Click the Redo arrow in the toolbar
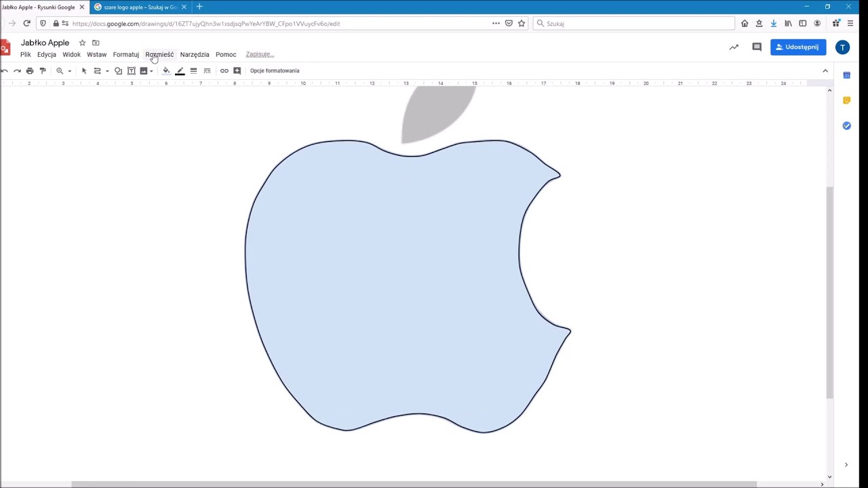The width and height of the screenshot is (868, 488). tap(17, 70)
